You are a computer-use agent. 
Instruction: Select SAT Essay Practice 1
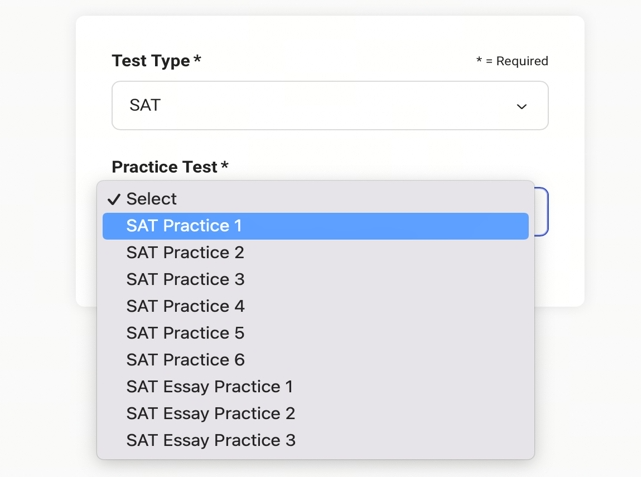coord(210,387)
